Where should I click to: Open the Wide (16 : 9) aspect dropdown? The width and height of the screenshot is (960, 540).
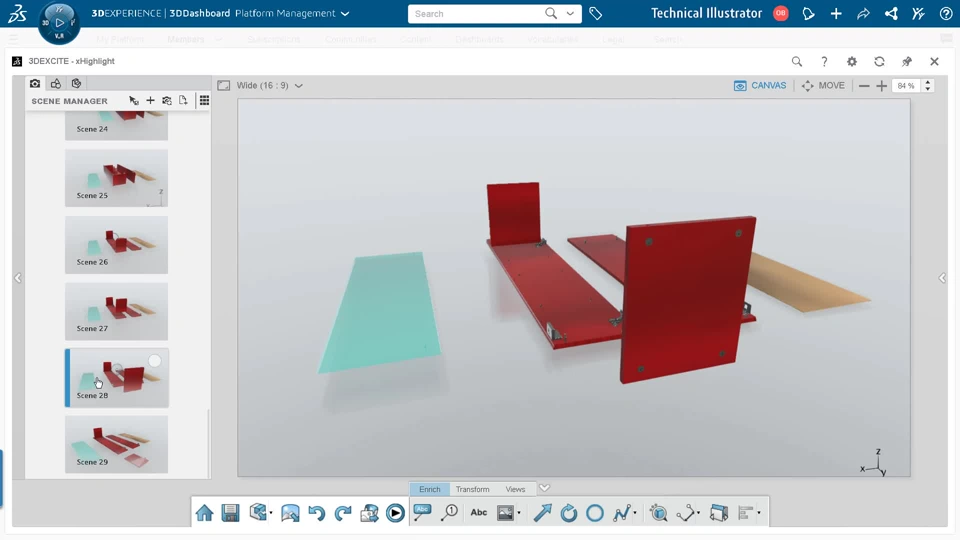(269, 86)
